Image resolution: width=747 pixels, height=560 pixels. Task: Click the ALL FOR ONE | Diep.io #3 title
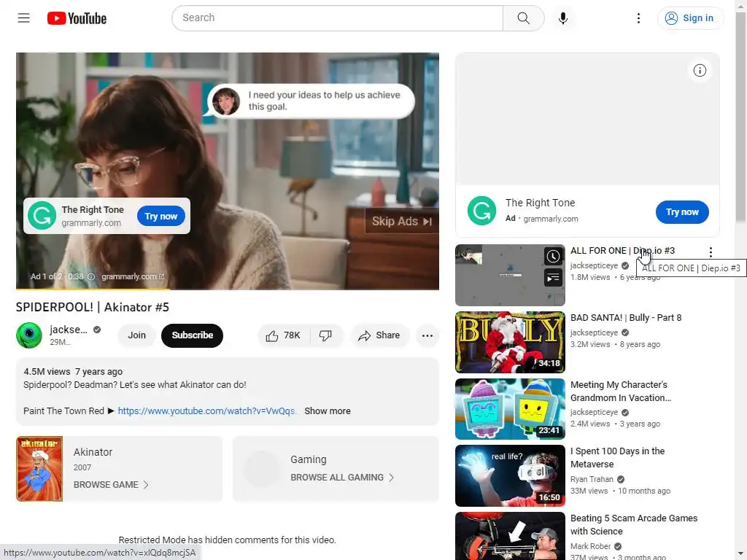[623, 251]
